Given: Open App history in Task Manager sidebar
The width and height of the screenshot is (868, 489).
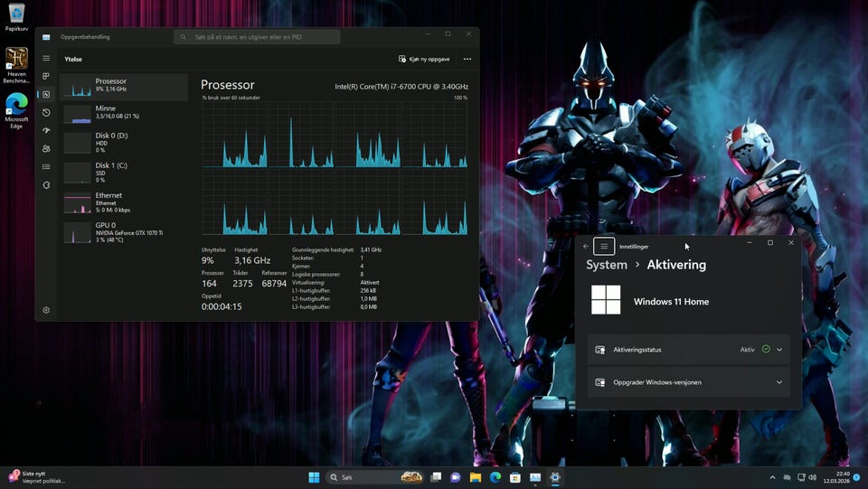Looking at the screenshot, I should coord(46,113).
